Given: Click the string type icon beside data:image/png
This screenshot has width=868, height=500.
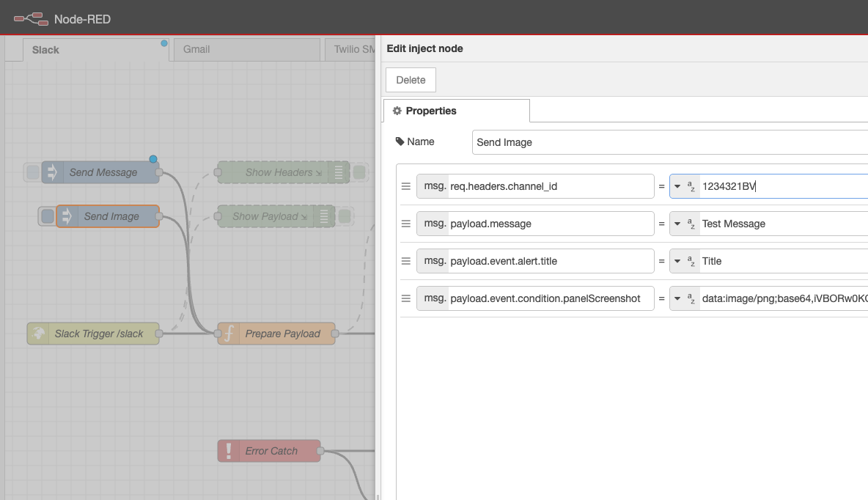Looking at the screenshot, I should pyautogui.click(x=691, y=298).
